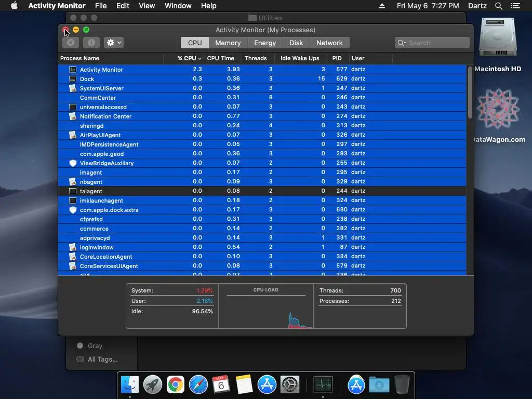Screen dimensions: 532x399
Task: Open the Help menu
Action: 208,6
